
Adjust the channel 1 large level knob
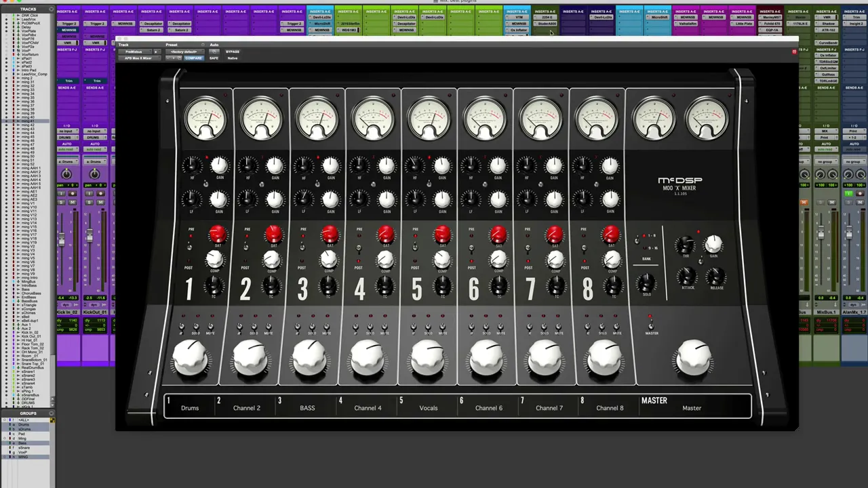191,358
